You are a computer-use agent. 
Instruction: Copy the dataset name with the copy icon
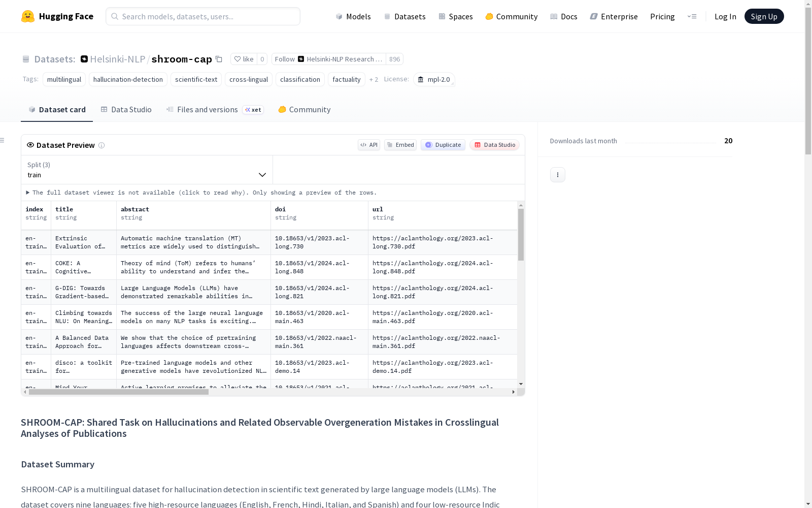pyautogui.click(x=219, y=59)
